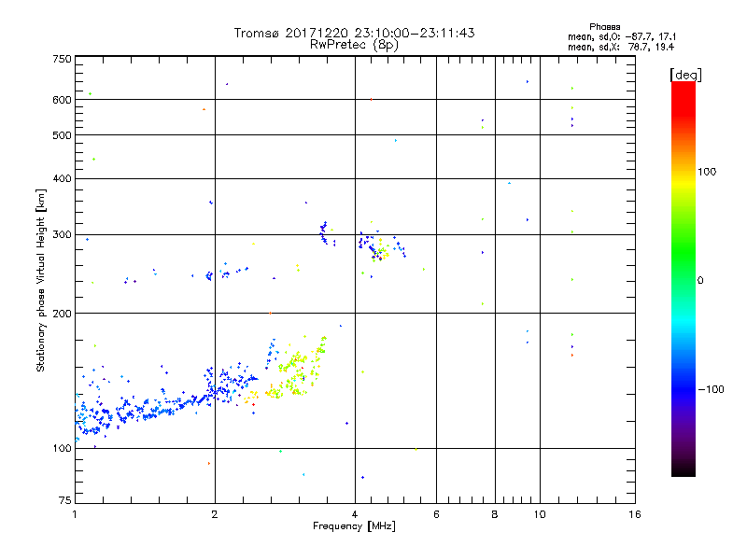747x560 pixels.
Task: Click the y-axis tick label '600'
Action: point(62,100)
